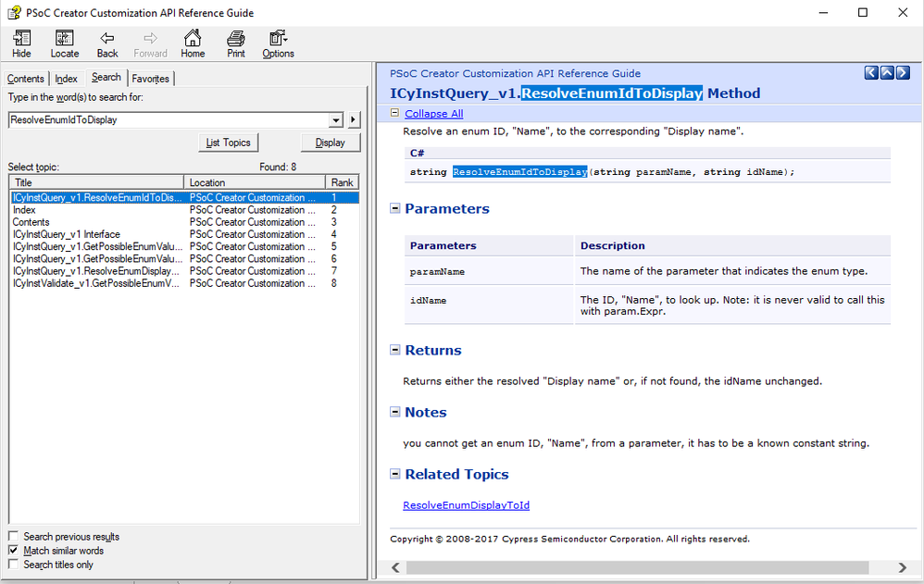Click the paramName parameter cell
Image resolution: width=924 pixels, height=584 pixels.
(489, 271)
